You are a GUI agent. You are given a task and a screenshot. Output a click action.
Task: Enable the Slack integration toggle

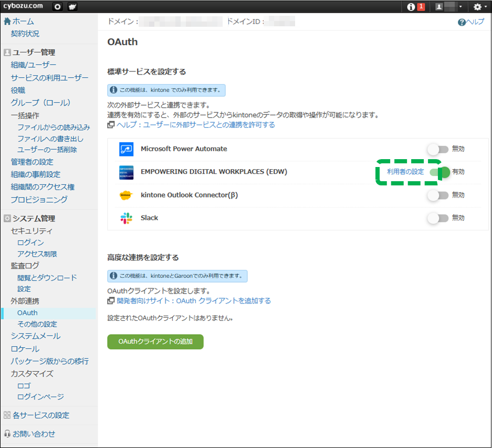tap(438, 218)
